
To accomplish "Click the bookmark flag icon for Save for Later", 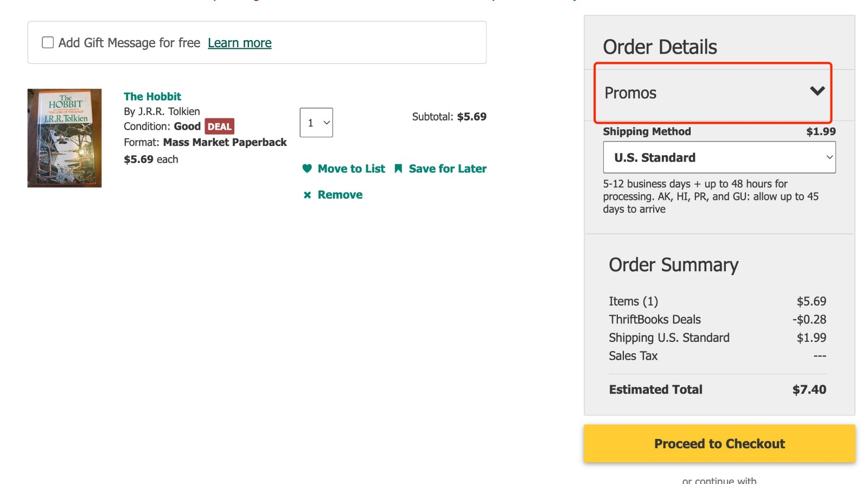I will pos(399,169).
